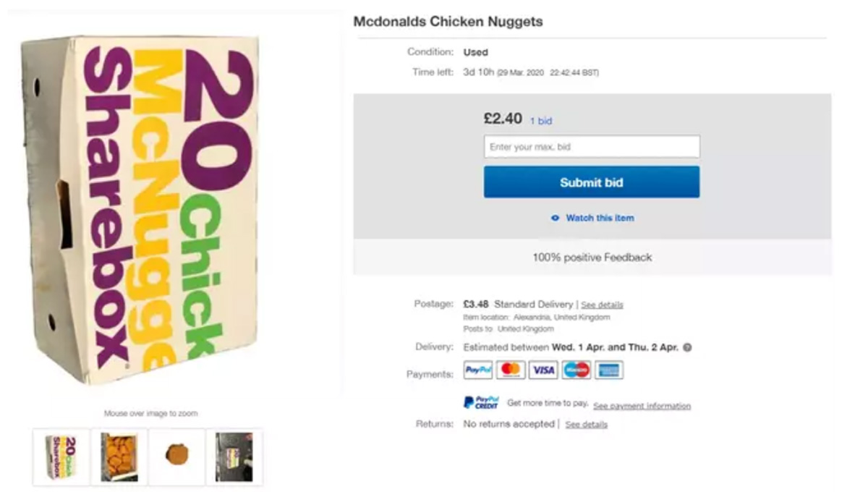Open returns See details link
The image size is (868, 492).
[x=586, y=425]
